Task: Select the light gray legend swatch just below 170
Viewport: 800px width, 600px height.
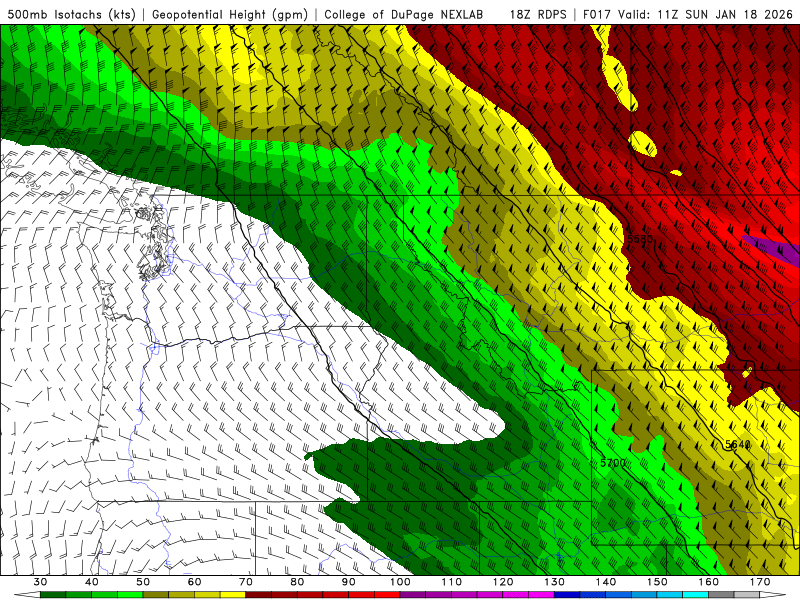Action: pos(747,595)
